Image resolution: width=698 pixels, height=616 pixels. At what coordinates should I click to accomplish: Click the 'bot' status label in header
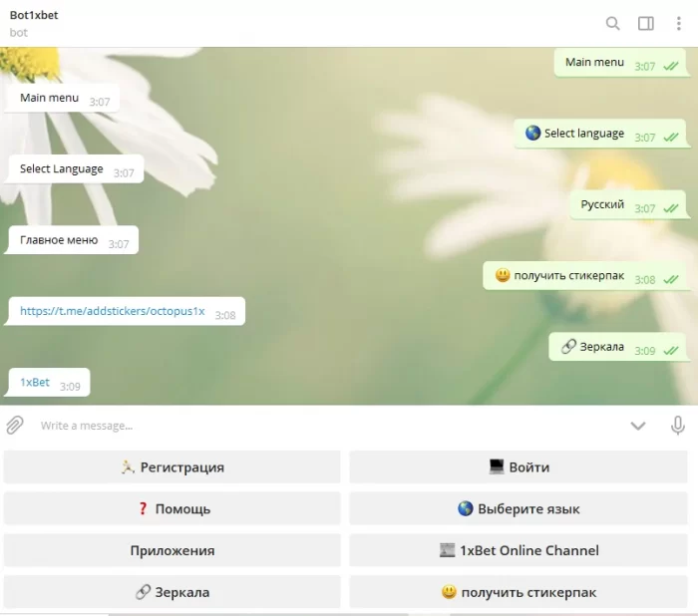[x=18, y=33]
